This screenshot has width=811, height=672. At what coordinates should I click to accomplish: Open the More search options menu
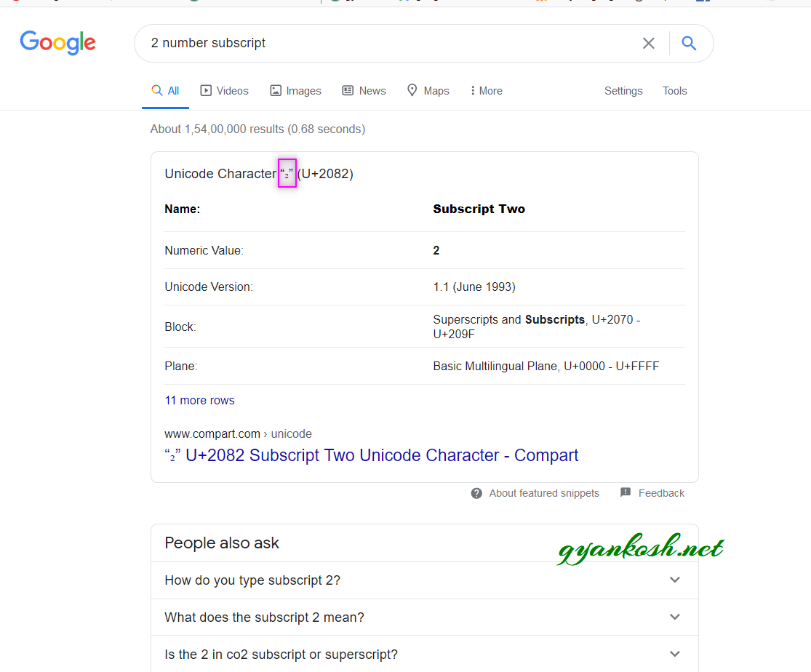click(486, 90)
